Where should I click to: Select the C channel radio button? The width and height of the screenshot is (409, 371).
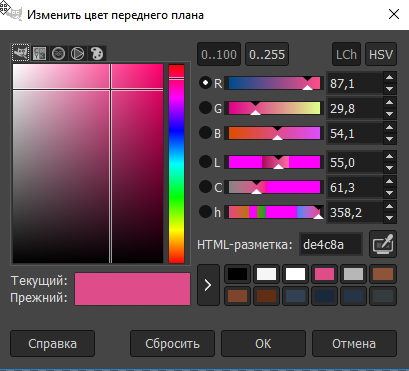click(x=205, y=187)
